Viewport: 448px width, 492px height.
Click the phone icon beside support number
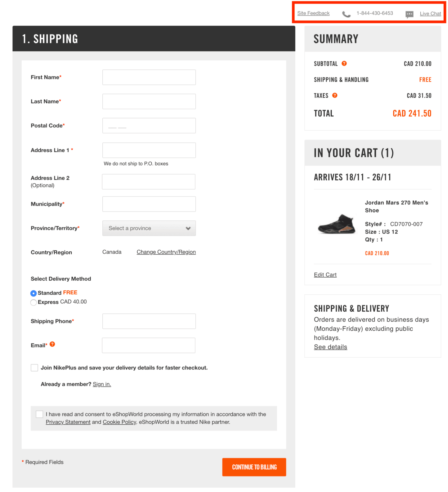(x=346, y=14)
